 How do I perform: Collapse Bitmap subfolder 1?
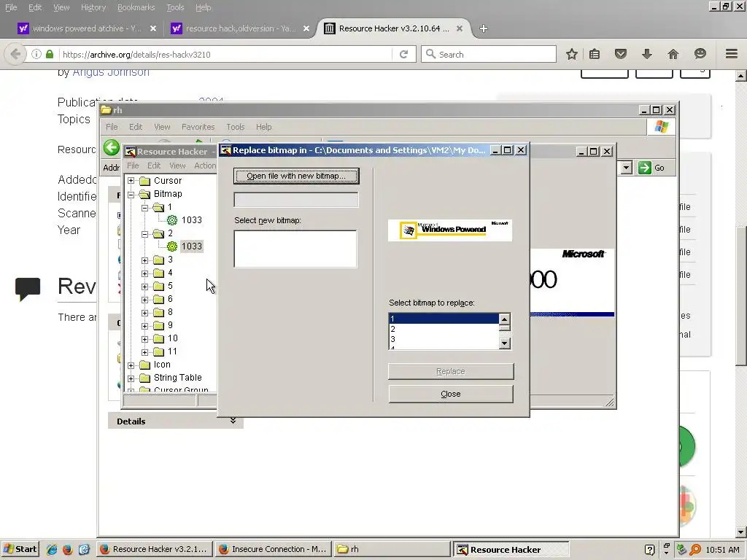pos(145,208)
